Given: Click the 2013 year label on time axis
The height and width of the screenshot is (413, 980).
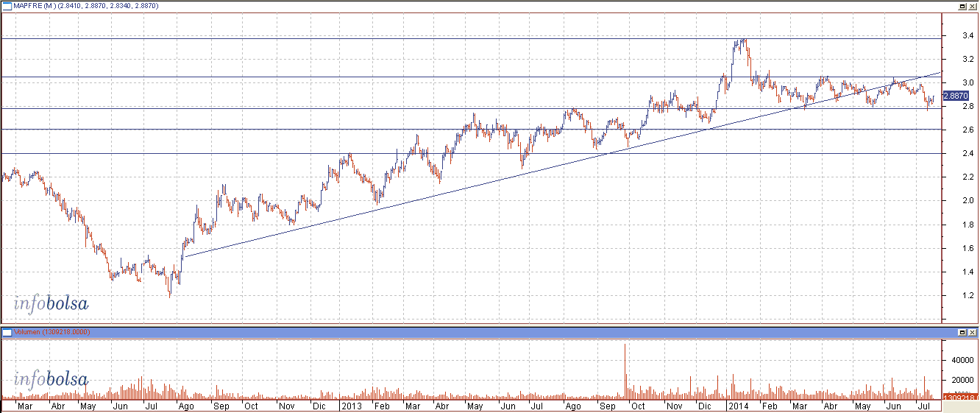Looking at the screenshot, I should (350, 406).
